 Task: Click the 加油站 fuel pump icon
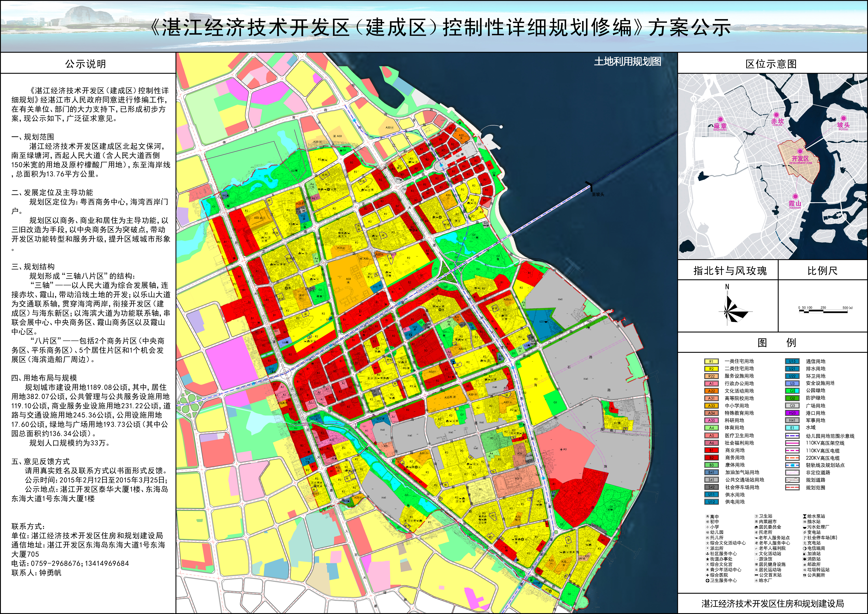(805, 554)
